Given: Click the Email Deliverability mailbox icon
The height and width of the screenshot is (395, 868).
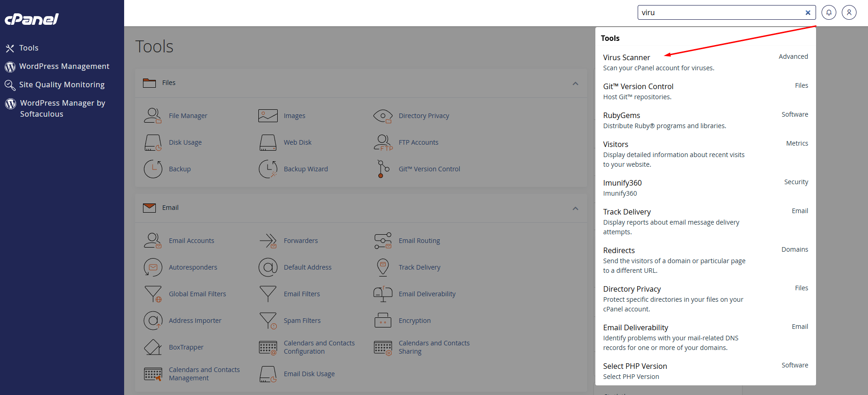Looking at the screenshot, I should pos(383,294).
